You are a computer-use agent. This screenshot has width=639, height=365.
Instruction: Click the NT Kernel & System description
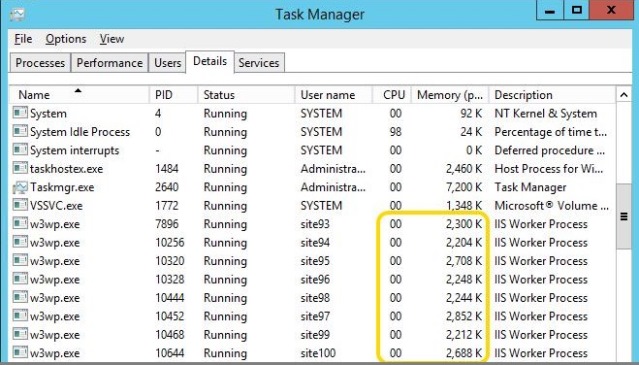pyautogui.click(x=546, y=113)
